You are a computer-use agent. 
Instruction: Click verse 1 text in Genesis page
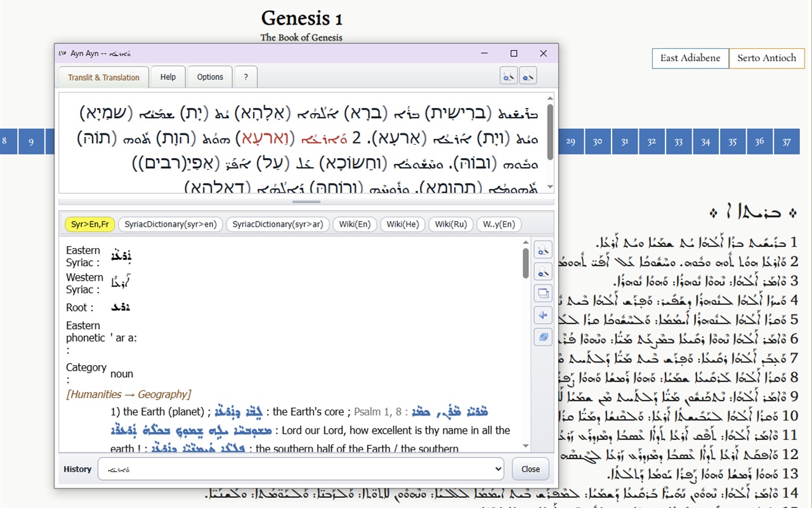point(695,243)
